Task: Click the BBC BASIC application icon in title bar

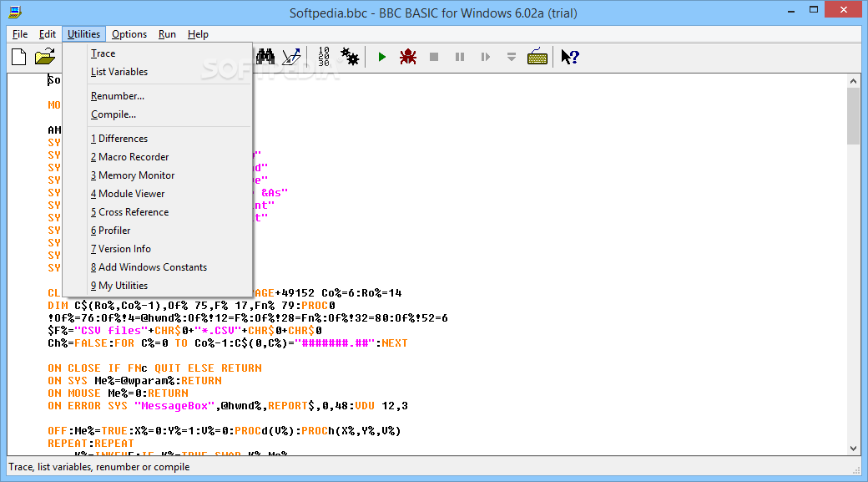Action: click(x=16, y=11)
